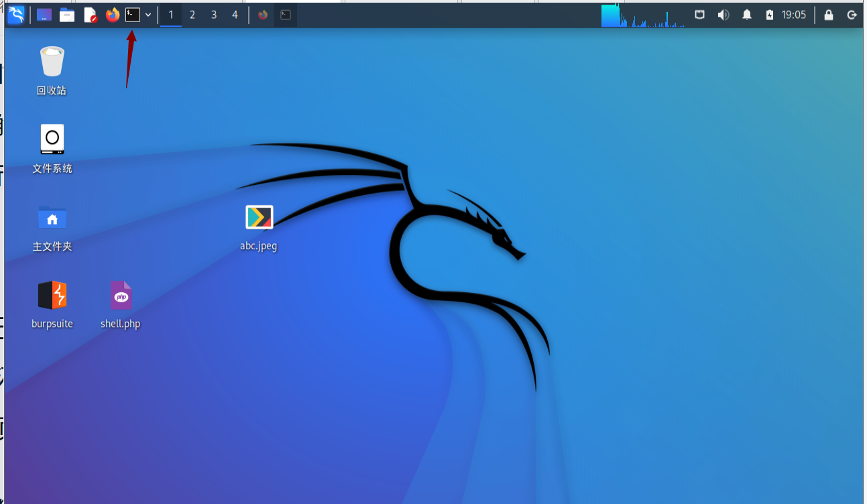The width and height of the screenshot is (867, 504).
Task: Select the burpsuite desktop icon
Action: [52, 296]
